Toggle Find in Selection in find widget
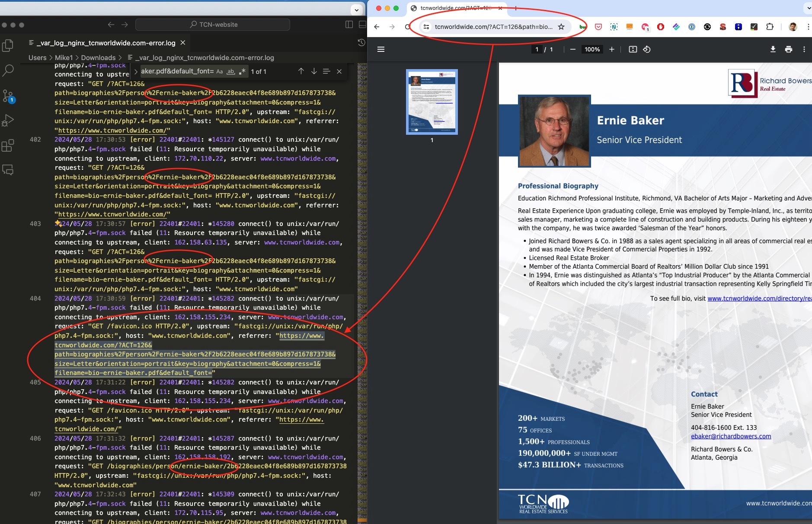This screenshot has width=812, height=524. (x=326, y=71)
